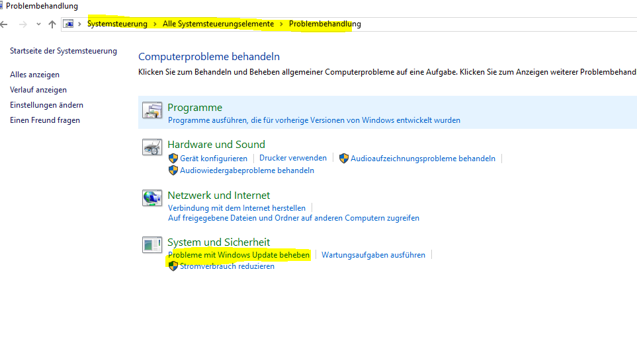Open the Verlauf anzeigen sidebar link
The height and width of the screenshot is (364, 637).
pyautogui.click(x=38, y=90)
